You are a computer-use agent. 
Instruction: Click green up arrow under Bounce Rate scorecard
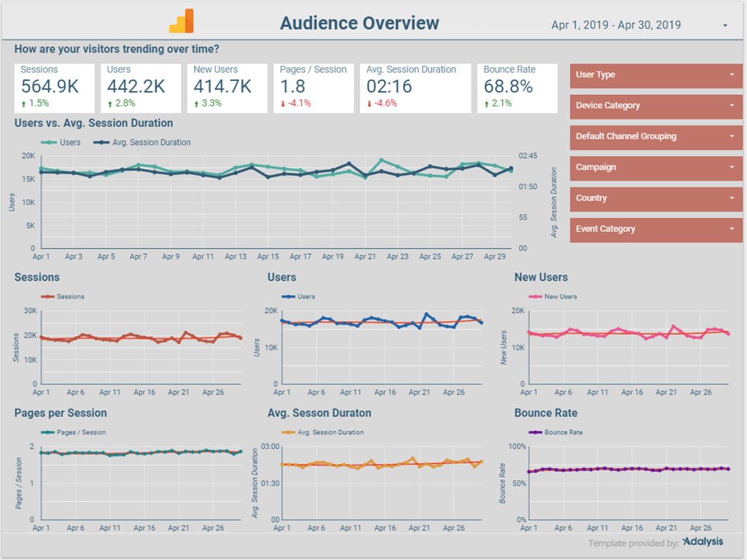pos(487,104)
